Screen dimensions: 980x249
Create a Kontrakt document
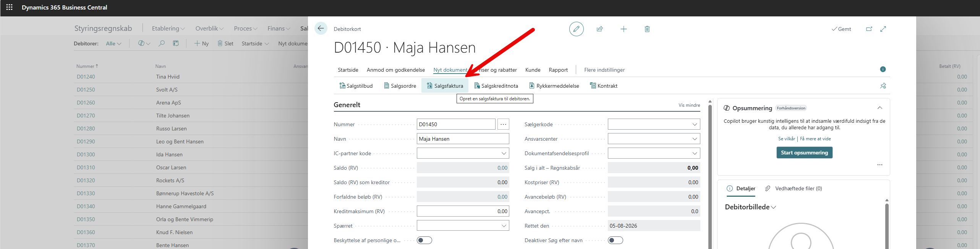(x=604, y=86)
